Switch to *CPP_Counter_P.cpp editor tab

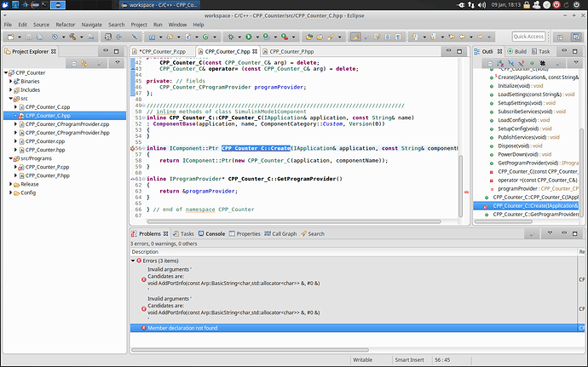click(162, 51)
